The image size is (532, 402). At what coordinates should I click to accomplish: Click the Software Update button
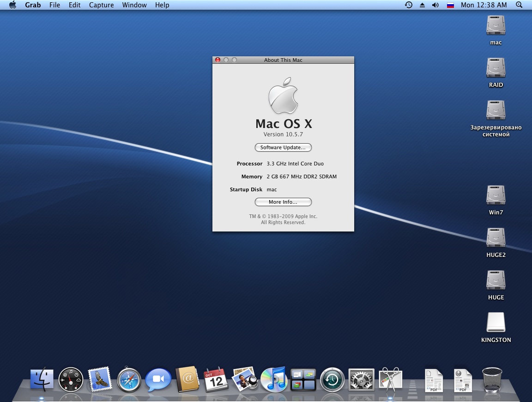[x=283, y=147]
